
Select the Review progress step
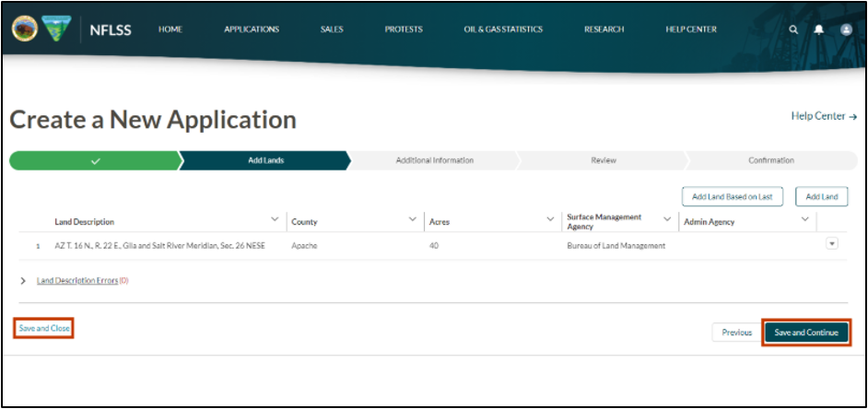604,160
